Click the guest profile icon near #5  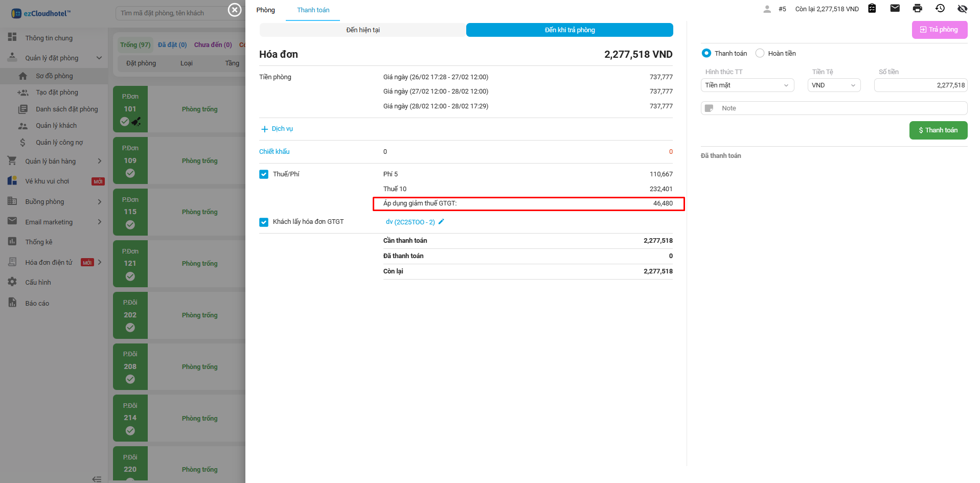[x=767, y=9]
